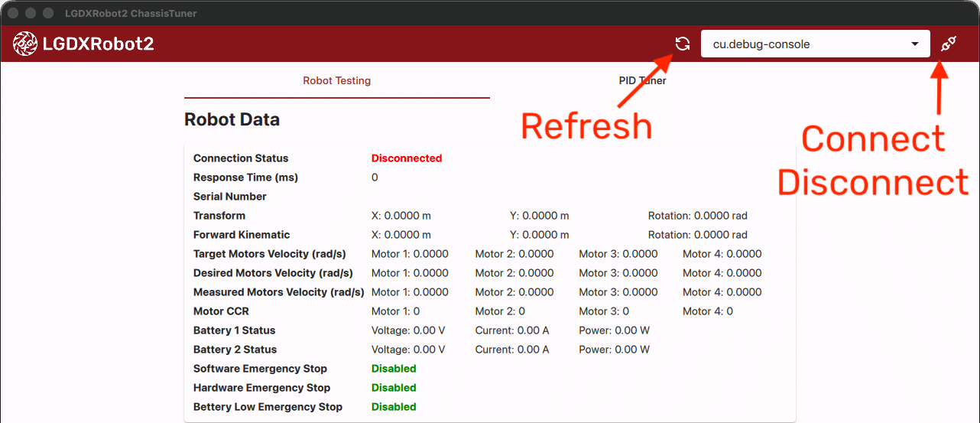
Task: Click the Robot Data heading
Action: 232,119
